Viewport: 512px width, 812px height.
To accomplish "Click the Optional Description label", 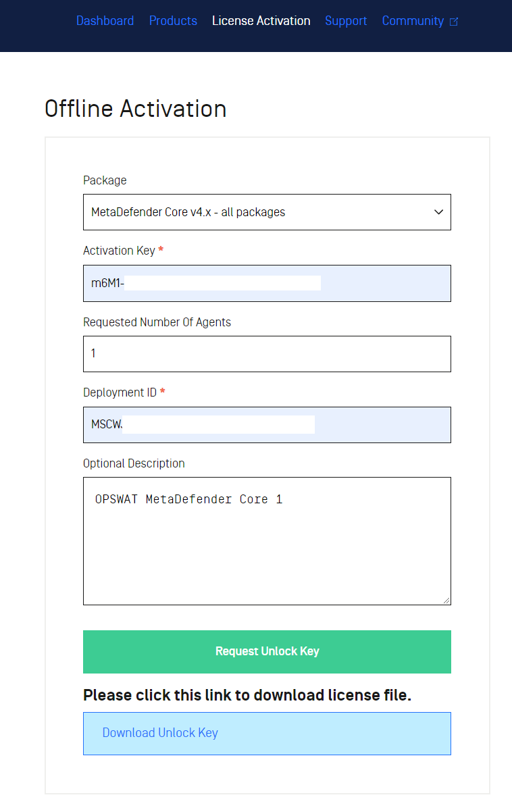I will point(134,463).
